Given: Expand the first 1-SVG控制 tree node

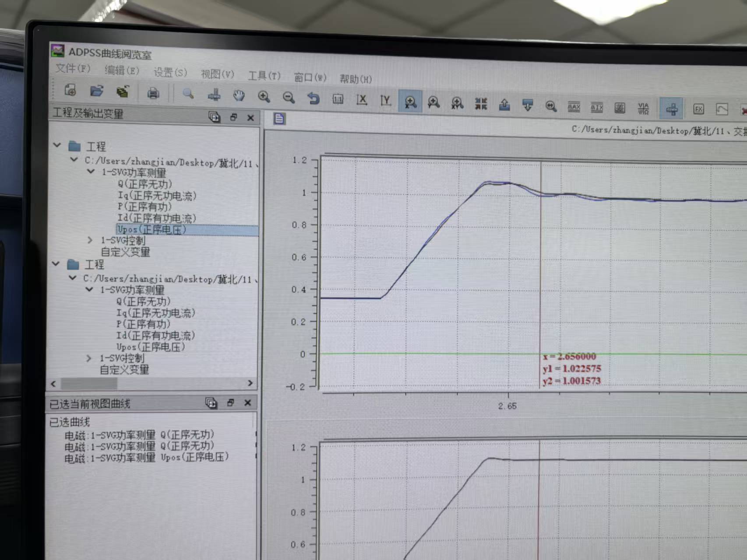Looking at the screenshot, I should pos(90,240).
